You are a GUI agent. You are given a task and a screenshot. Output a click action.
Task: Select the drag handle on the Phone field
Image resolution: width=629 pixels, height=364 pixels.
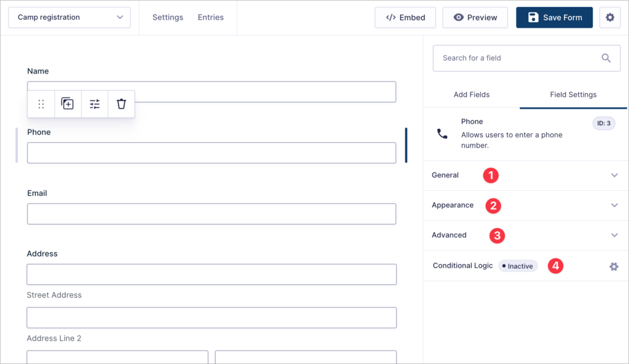(x=41, y=104)
